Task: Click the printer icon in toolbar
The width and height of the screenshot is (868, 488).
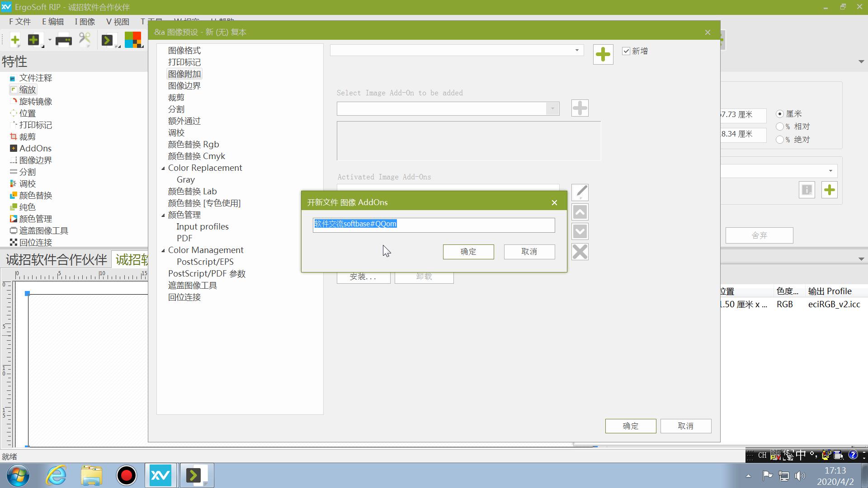Action: coord(63,41)
